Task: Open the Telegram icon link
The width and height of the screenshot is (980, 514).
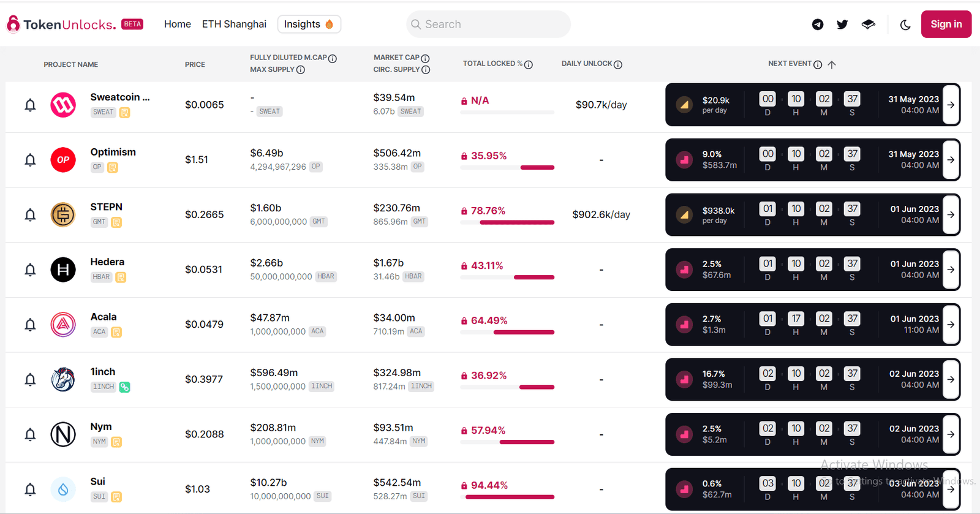Action: 818,25
